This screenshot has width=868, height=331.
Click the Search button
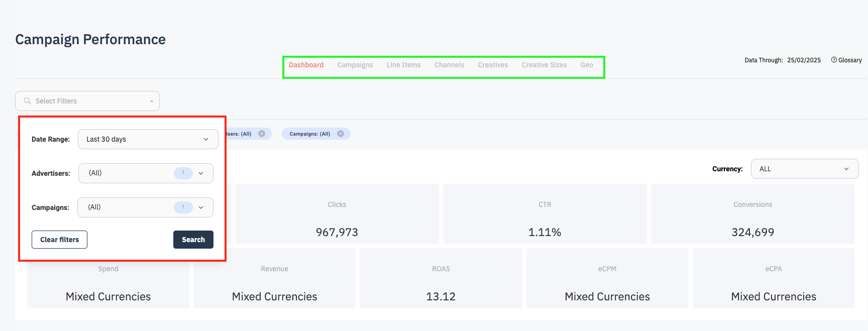(193, 240)
